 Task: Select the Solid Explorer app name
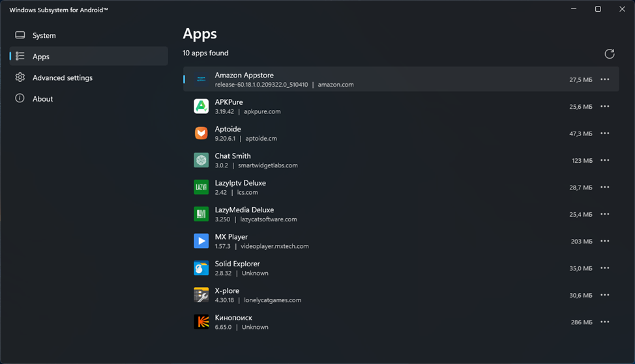click(237, 264)
